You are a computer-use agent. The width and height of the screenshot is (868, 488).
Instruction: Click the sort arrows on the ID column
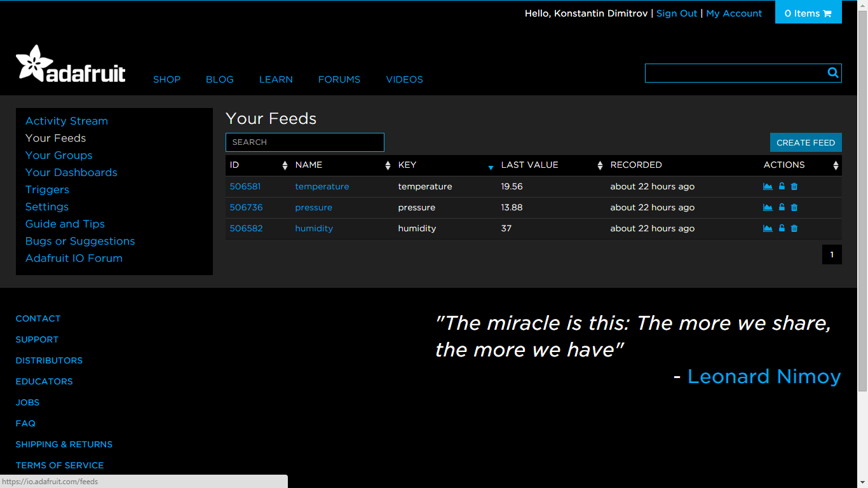284,165
